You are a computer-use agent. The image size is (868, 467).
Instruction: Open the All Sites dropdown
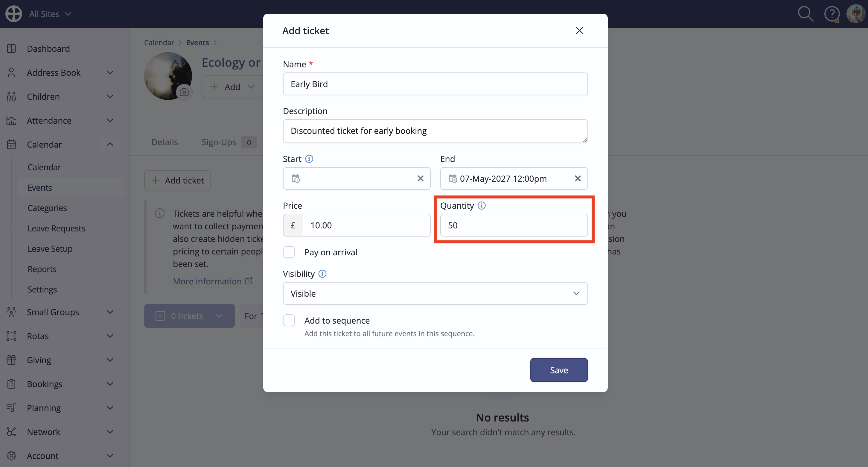pyautogui.click(x=50, y=14)
